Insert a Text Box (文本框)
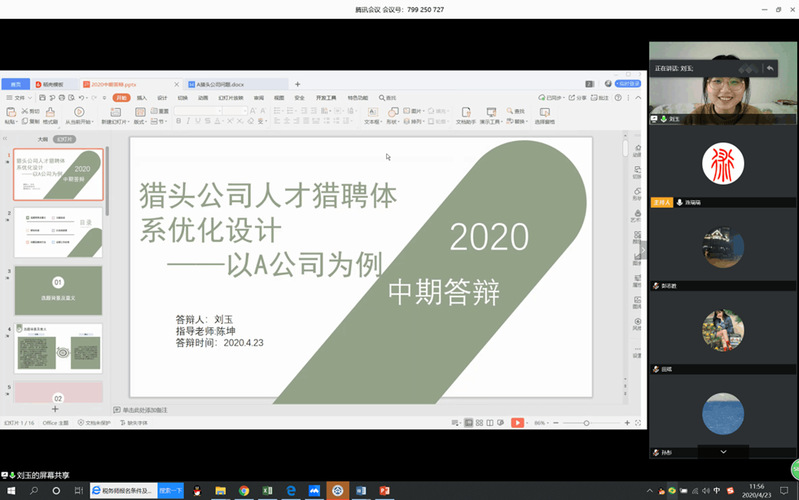Image resolution: width=799 pixels, height=500 pixels. pyautogui.click(x=371, y=114)
